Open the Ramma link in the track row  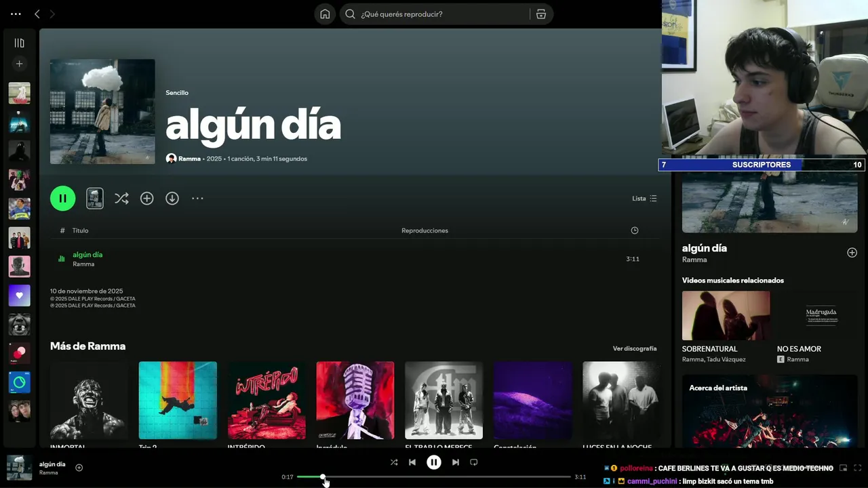[83, 264]
